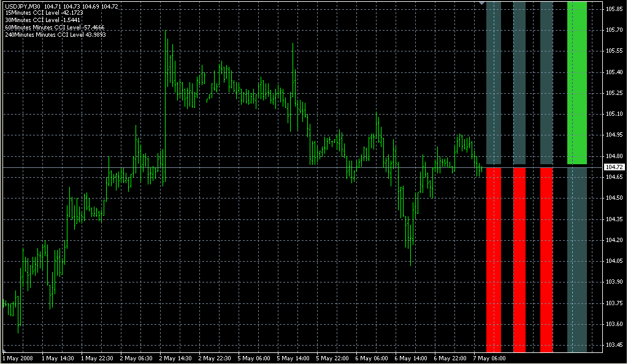Click the chart shift triangle marker at top
Screen dimensions: 628x364
[x=482, y=3]
